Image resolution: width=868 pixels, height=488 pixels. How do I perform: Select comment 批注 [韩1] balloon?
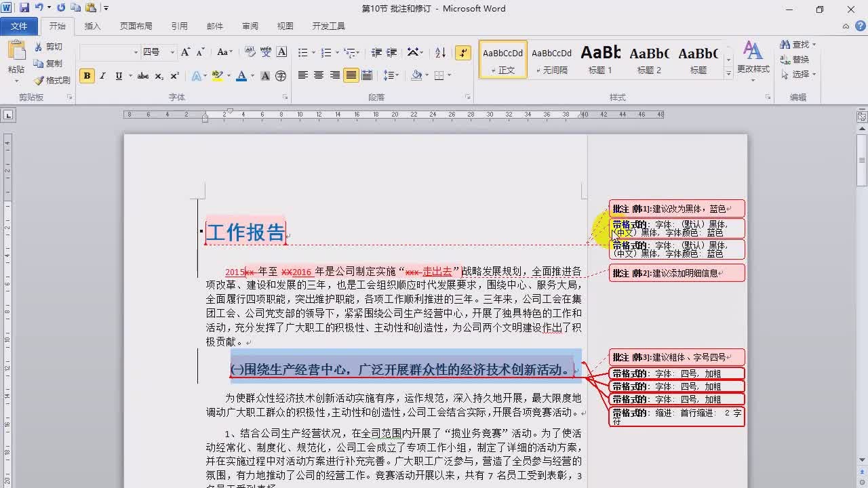(x=677, y=209)
